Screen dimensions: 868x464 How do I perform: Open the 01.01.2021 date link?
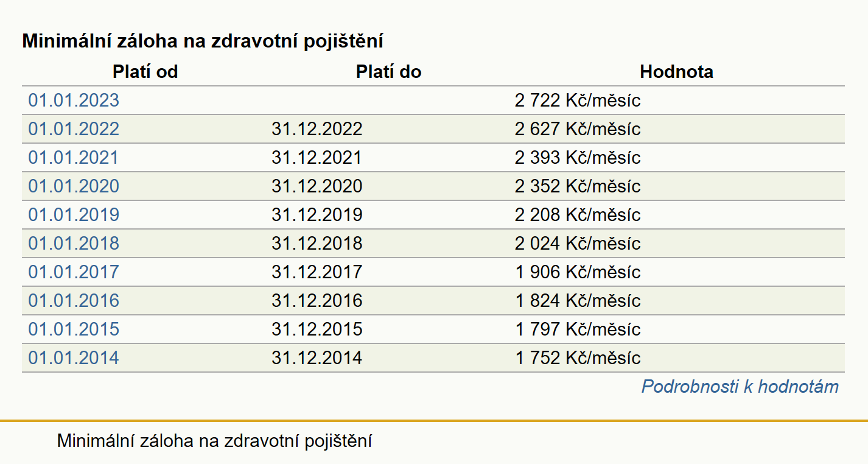click(74, 158)
